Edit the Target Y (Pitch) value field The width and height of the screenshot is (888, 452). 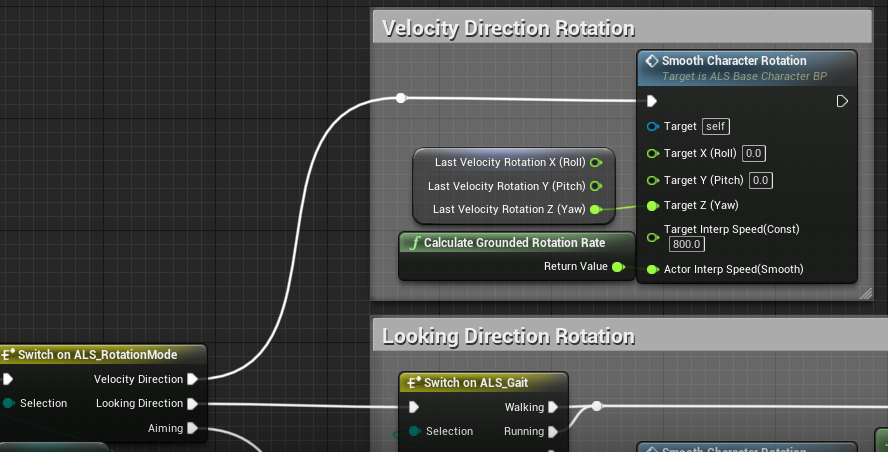point(760,181)
